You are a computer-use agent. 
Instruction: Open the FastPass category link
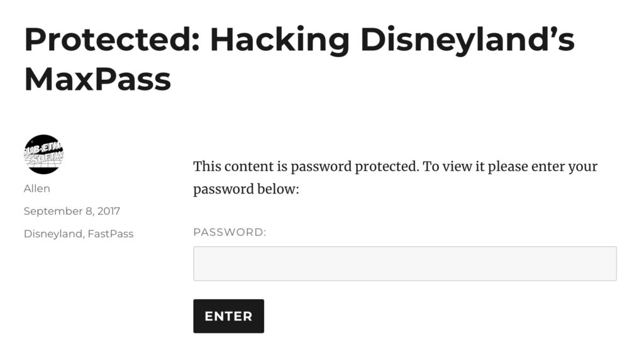[x=111, y=234]
